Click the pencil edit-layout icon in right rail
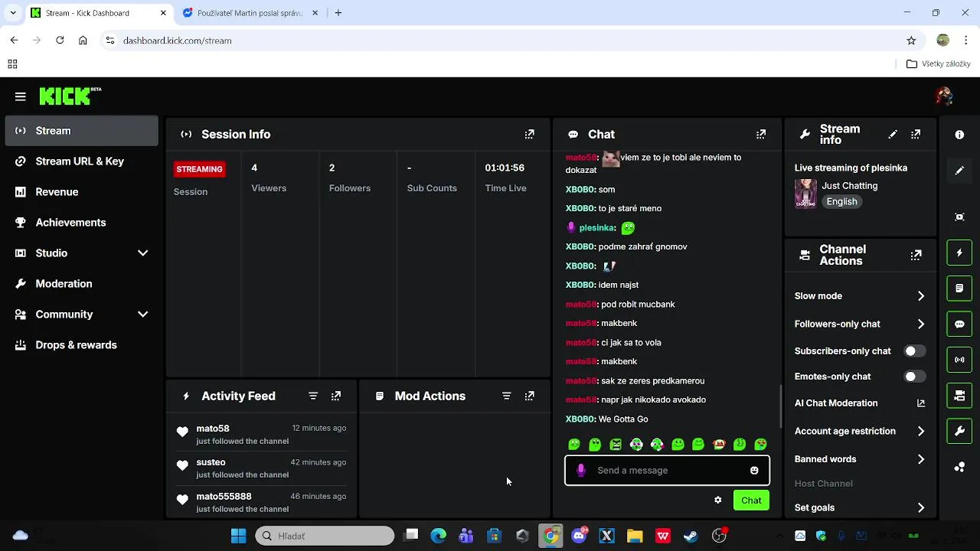This screenshot has width=980, height=551. pyautogui.click(x=959, y=171)
